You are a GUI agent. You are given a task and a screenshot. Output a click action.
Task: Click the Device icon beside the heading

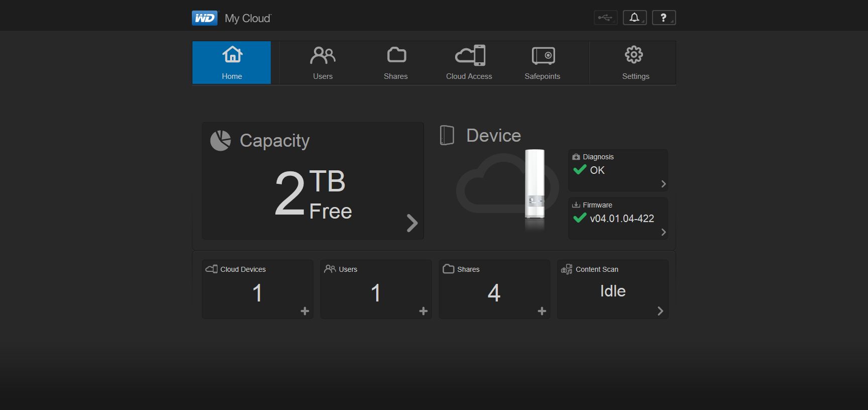[447, 136]
